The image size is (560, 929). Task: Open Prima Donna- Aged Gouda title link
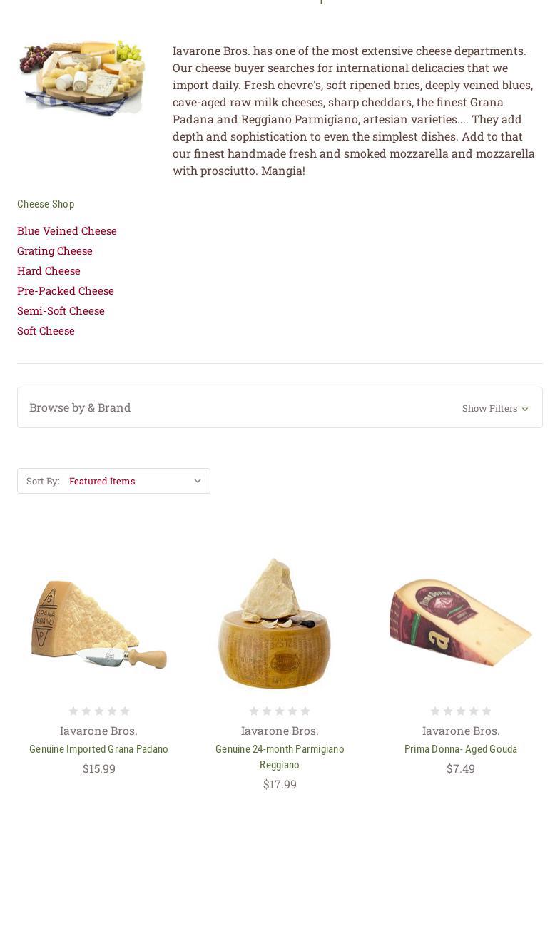point(461,749)
